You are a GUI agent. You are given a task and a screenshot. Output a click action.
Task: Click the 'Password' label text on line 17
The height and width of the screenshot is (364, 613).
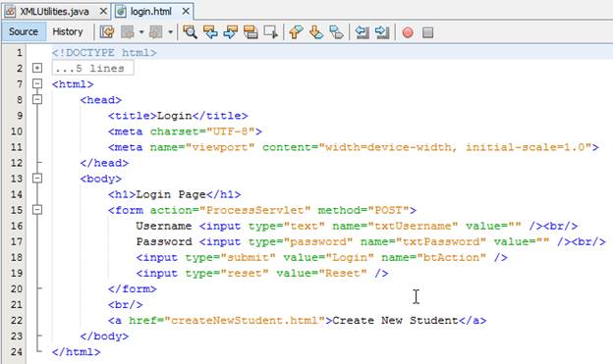click(x=164, y=241)
